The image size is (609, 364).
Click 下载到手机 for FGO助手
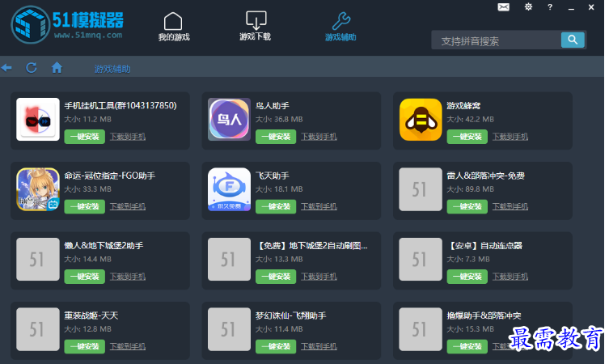(128, 206)
